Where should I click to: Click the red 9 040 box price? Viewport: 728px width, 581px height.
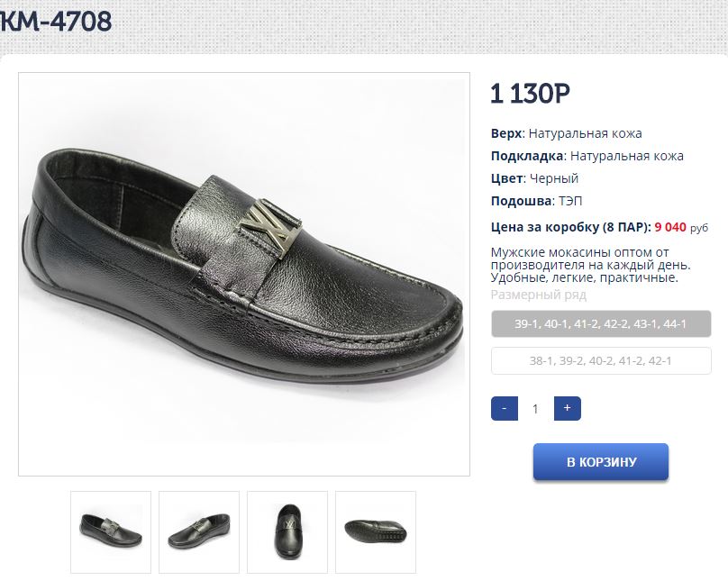tap(670, 228)
